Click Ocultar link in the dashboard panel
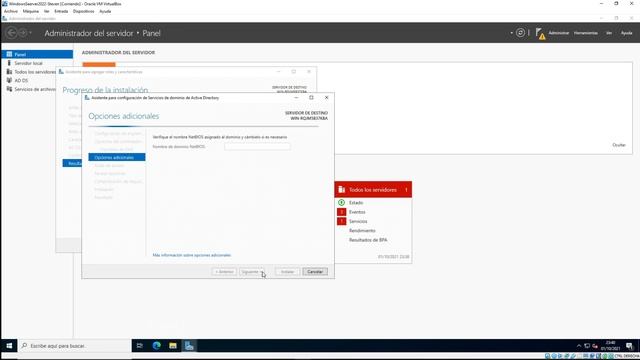The image size is (640, 360). pos(619,145)
